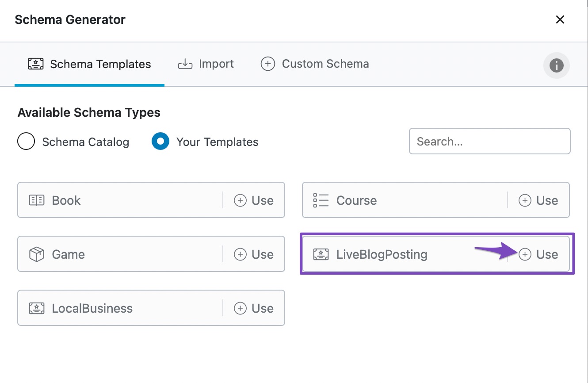
Task: Click the Schema Generator title text
Action: coord(70,19)
